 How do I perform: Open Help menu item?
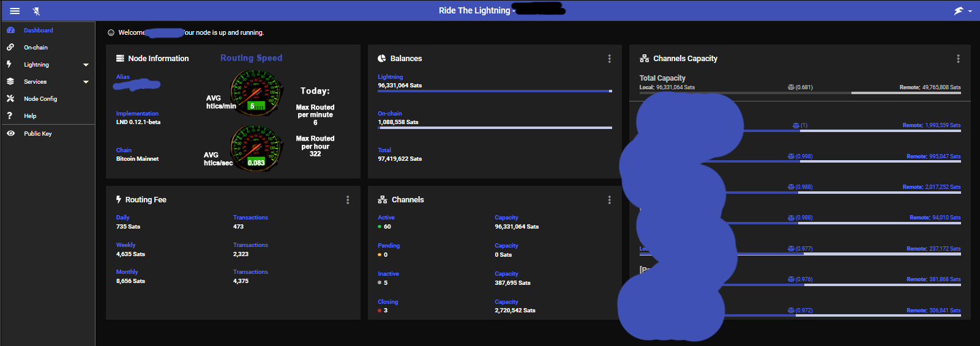pyautogui.click(x=30, y=116)
